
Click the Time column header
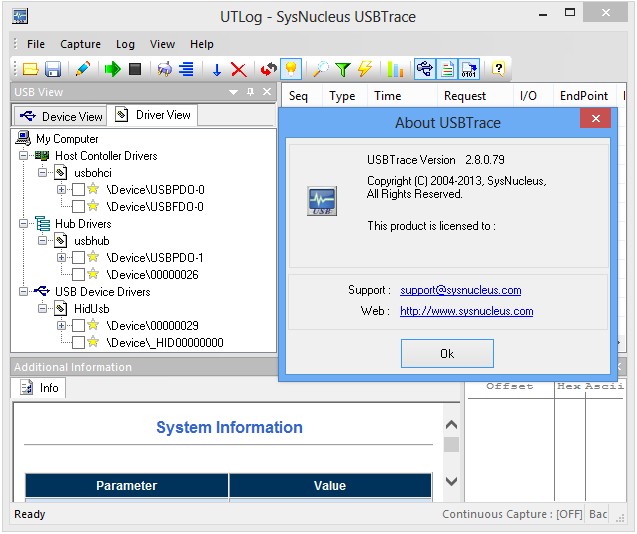pyautogui.click(x=402, y=96)
